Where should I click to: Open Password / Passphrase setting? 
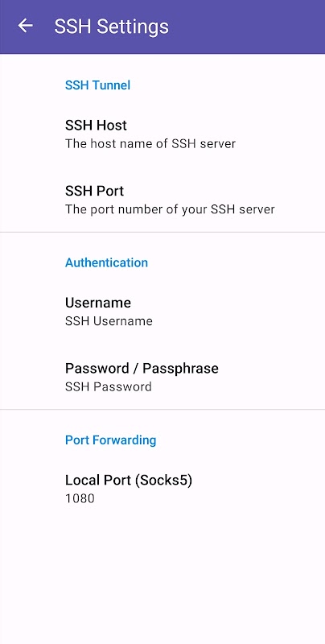(162, 377)
